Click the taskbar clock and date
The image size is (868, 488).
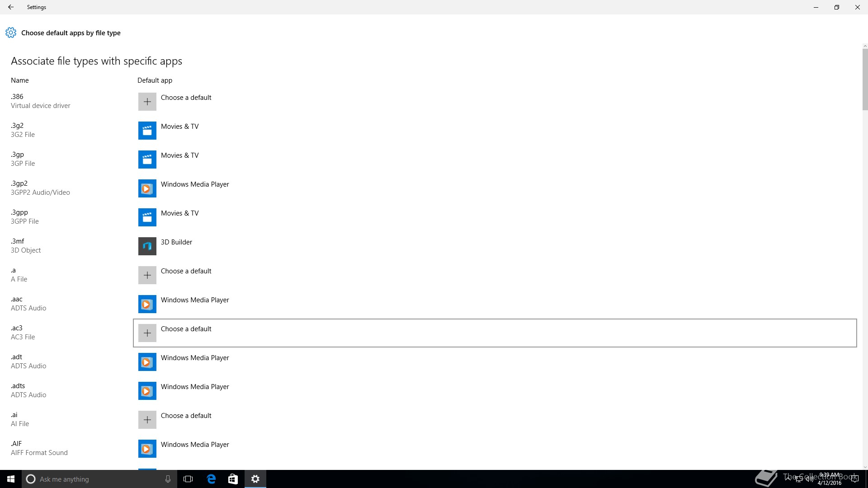tap(830, 479)
